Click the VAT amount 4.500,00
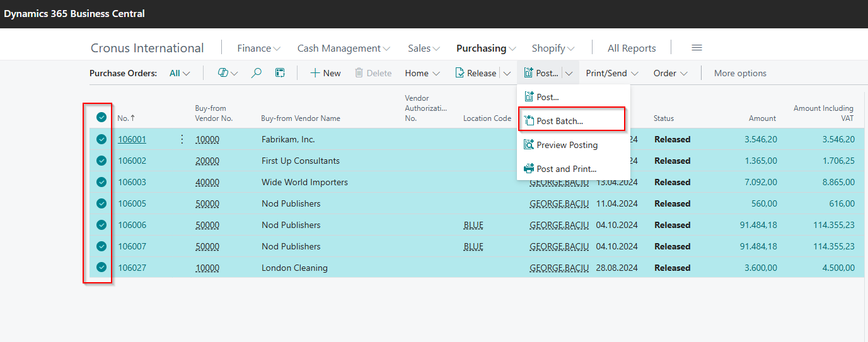The height and width of the screenshot is (342, 868). coord(838,268)
